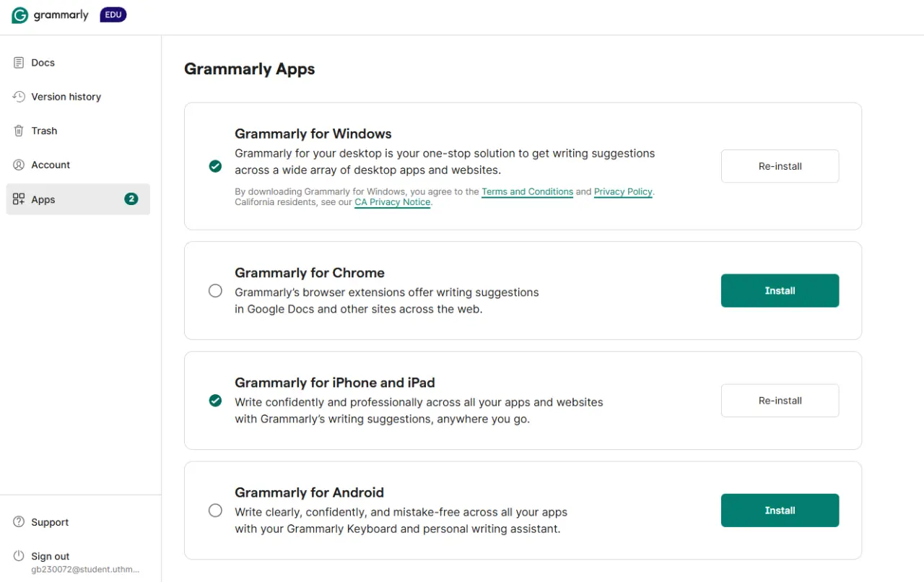Click the Apps notification badge showing 2
This screenshot has width=924, height=582.
pos(131,199)
